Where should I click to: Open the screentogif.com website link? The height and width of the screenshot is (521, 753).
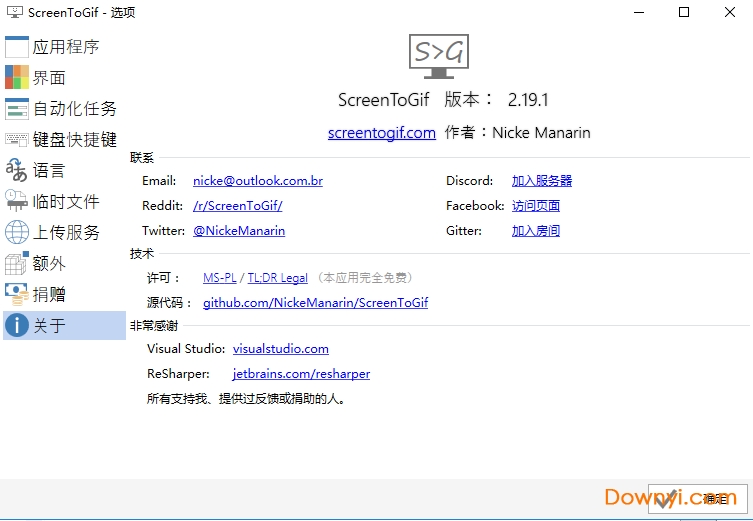point(381,133)
